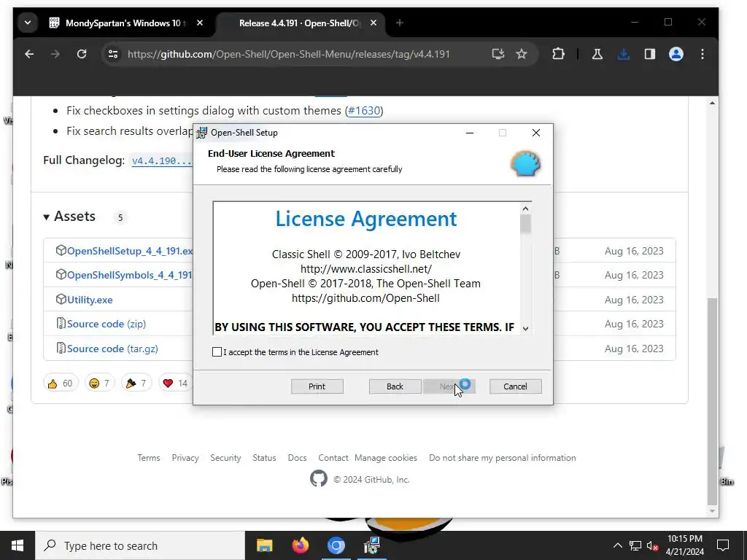Click GitHub logo in page footer

coord(319,478)
